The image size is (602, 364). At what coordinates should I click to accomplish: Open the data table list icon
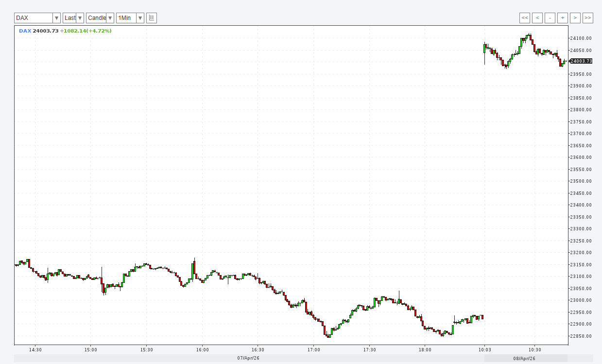152,18
